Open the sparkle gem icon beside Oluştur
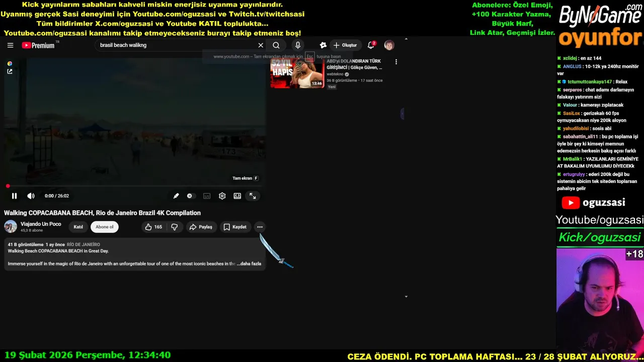This screenshot has width=644, height=362. coord(323,45)
